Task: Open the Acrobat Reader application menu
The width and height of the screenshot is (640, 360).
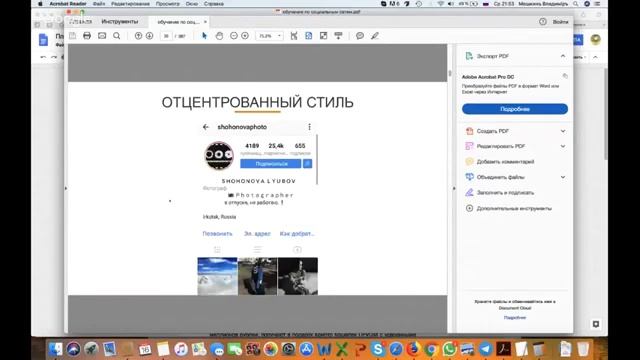Action: [x=68, y=4]
